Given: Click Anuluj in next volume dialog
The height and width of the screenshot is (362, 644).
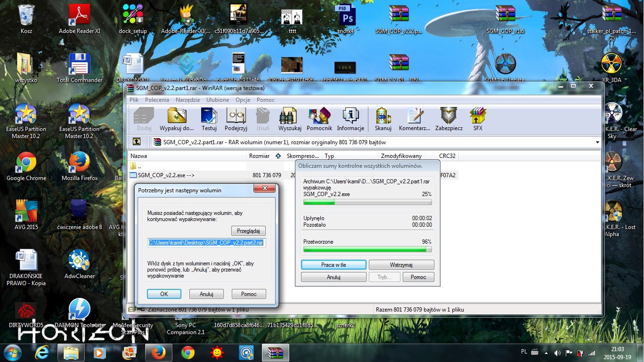Looking at the screenshot, I should pos(206,294).
